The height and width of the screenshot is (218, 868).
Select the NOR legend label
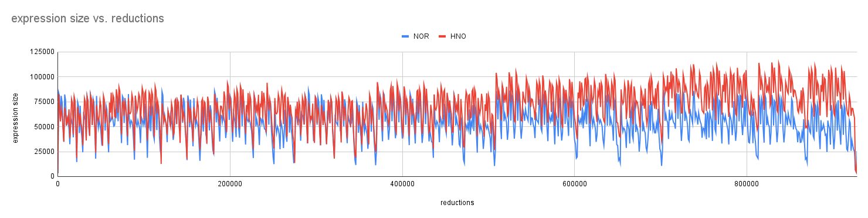pyautogui.click(x=421, y=36)
